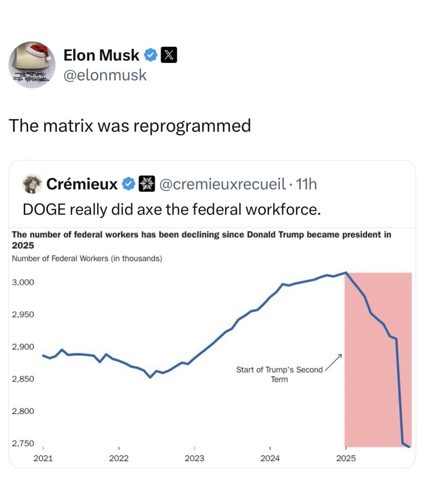Open the @cremieuxrecueil handle
Screen dimensions: 425x504
point(223,184)
